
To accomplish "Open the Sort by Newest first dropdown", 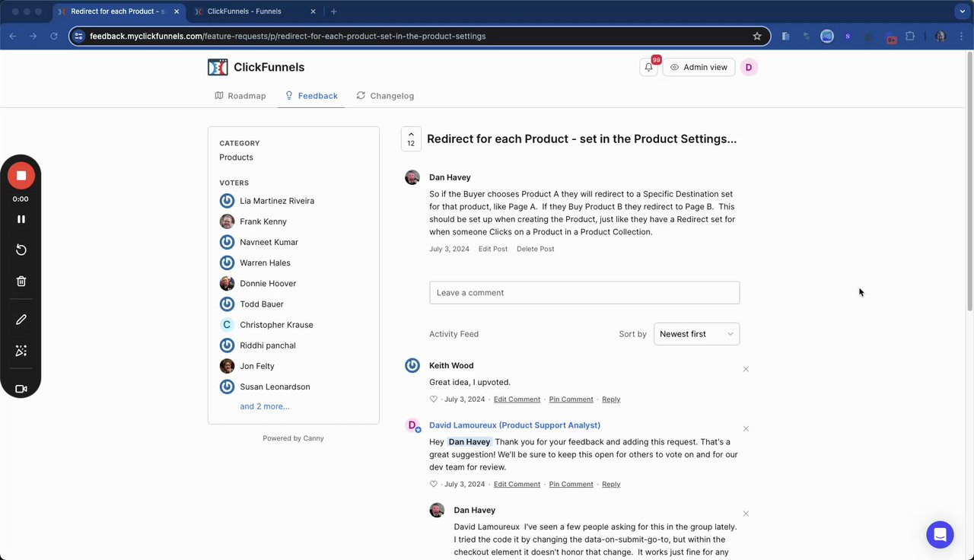I will pyautogui.click(x=696, y=334).
